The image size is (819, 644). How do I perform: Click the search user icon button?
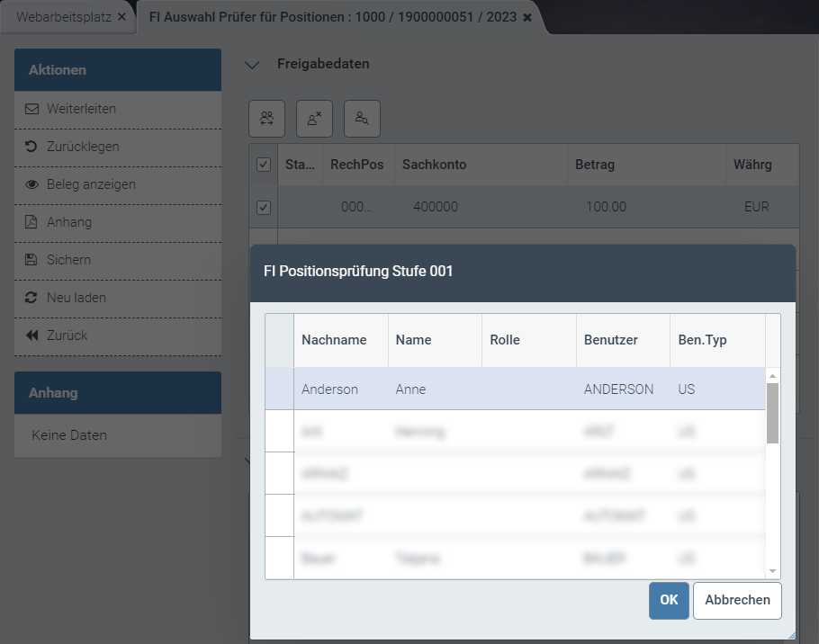click(x=362, y=118)
